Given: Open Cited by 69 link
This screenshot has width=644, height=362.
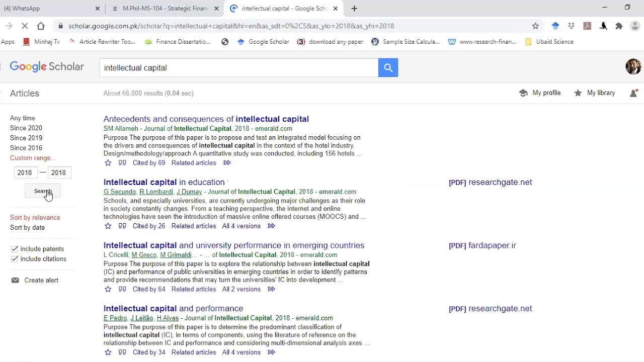Looking at the screenshot, I should (x=149, y=163).
